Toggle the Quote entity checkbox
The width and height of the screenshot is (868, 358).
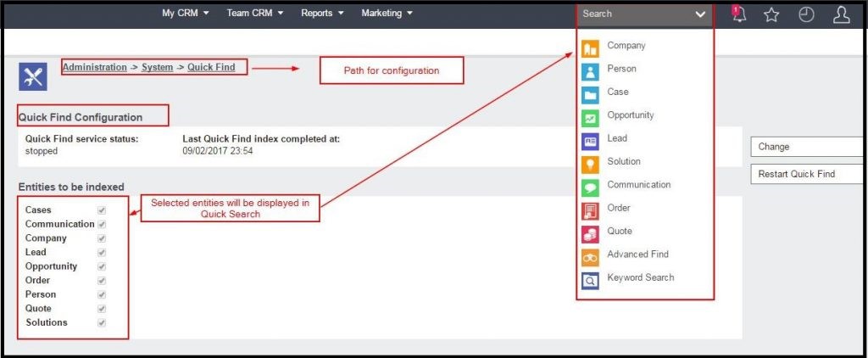102,309
